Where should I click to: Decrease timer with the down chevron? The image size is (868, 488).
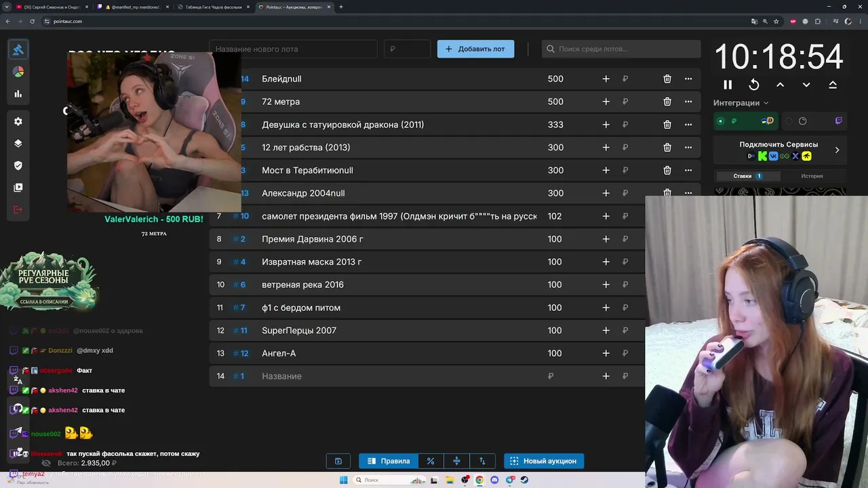pyautogui.click(x=806, y=85)
